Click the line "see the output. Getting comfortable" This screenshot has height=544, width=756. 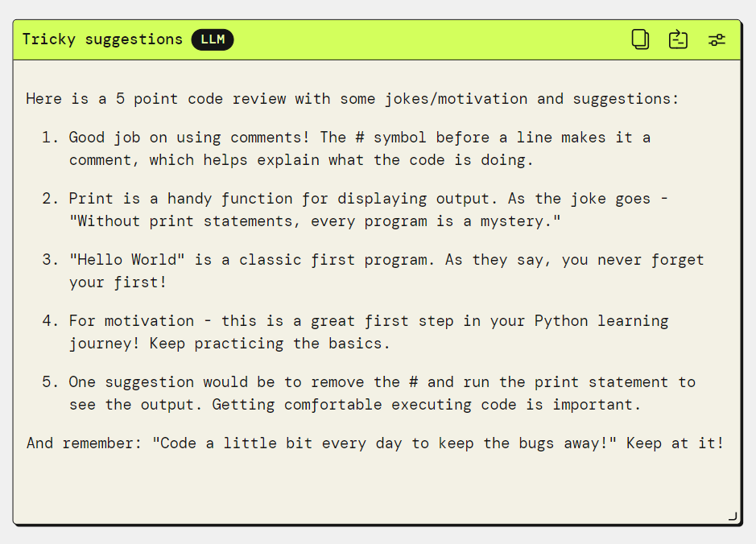pos(355,405)
